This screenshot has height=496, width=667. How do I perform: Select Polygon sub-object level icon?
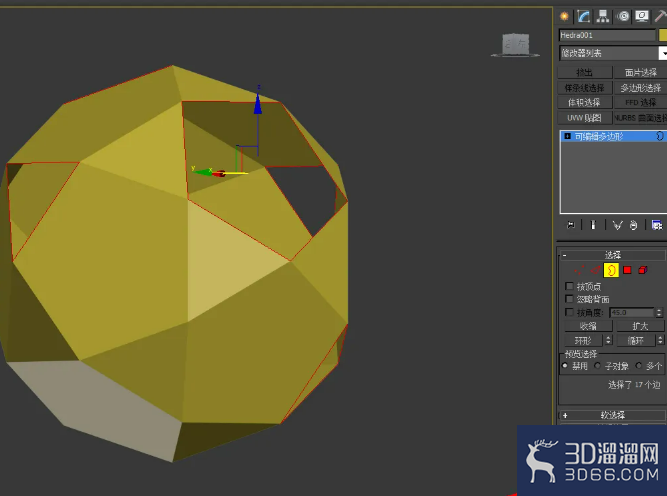[627, 270]
